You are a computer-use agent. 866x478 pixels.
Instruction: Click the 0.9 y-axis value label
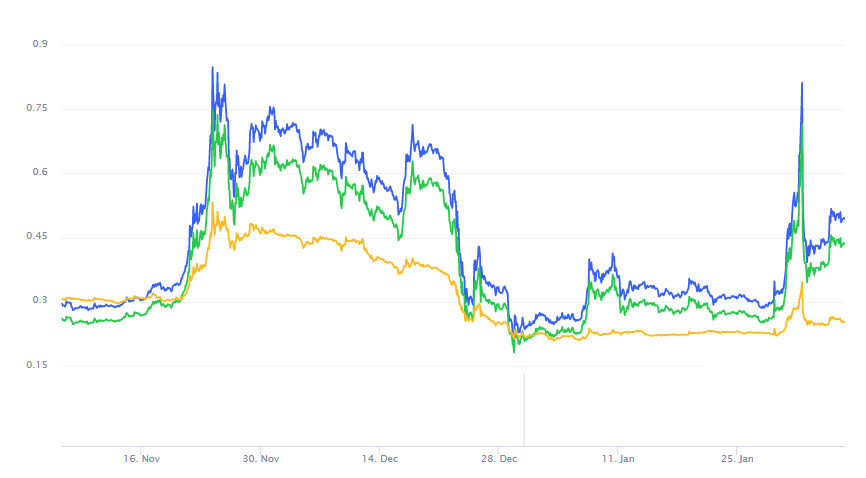coord(41,45)
